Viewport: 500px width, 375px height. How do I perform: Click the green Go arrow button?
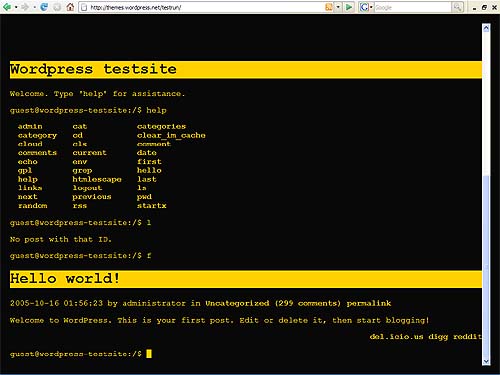pyautogui.click(x=349, y=7)
